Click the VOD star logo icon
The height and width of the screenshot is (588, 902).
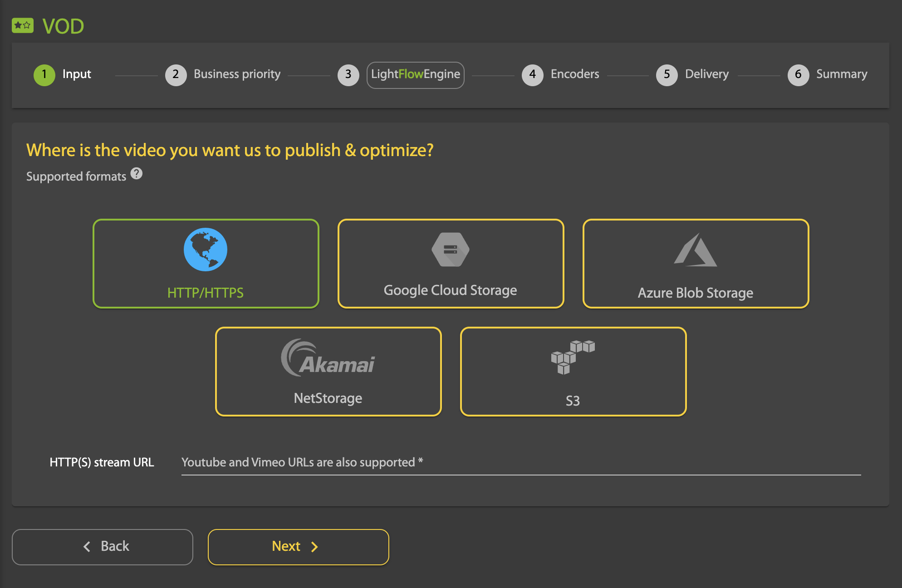[23, 25]
